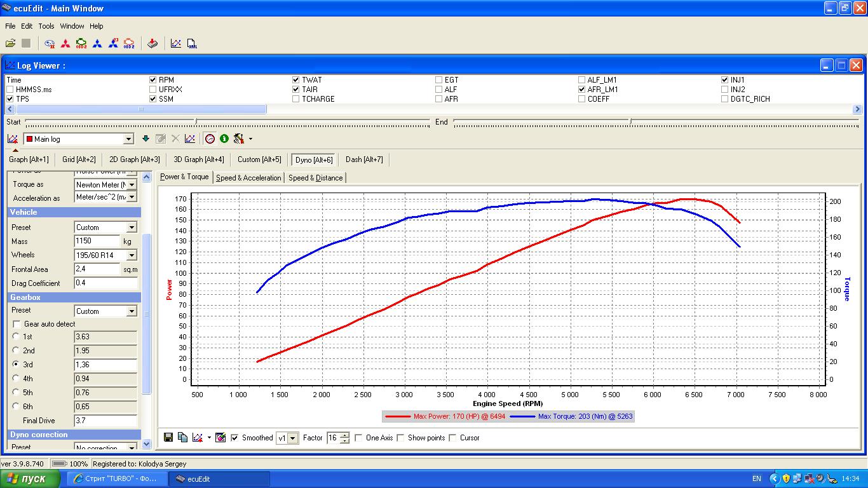
Task: Open the Window menu
Action: click(x=72, y=26)
